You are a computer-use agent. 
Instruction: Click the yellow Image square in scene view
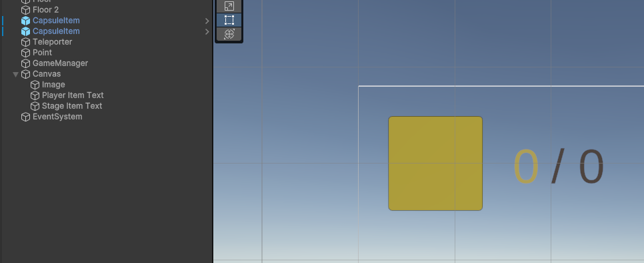coord(435,164)
